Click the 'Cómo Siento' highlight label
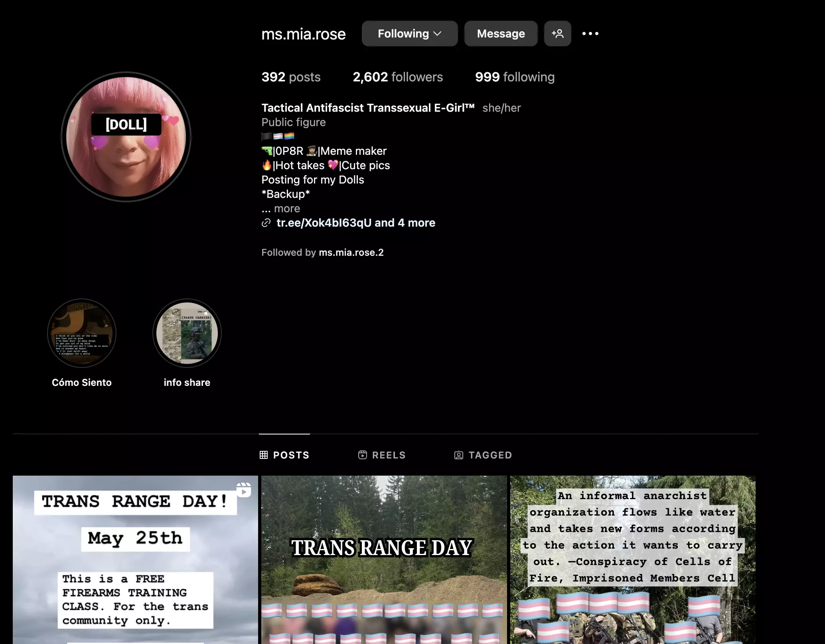Image resolution: width=825 pixels, height=644 pixels. [82, 382]
